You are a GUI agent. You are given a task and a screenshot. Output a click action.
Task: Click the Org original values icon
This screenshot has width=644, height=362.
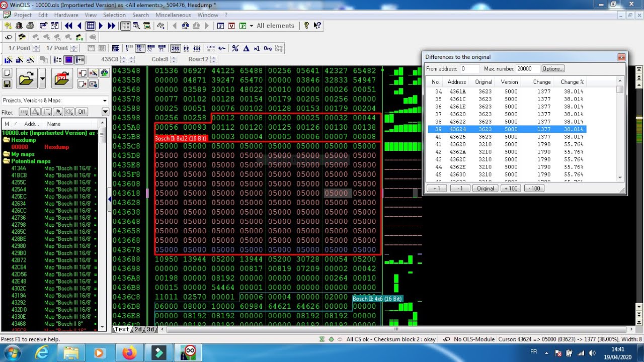[x=268, y=48]
